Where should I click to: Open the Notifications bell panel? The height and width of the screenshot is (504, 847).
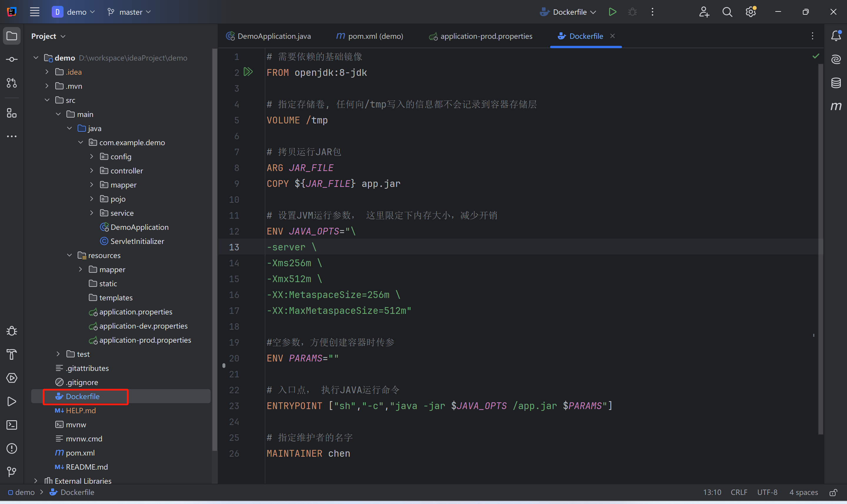[x=836, y=36]
